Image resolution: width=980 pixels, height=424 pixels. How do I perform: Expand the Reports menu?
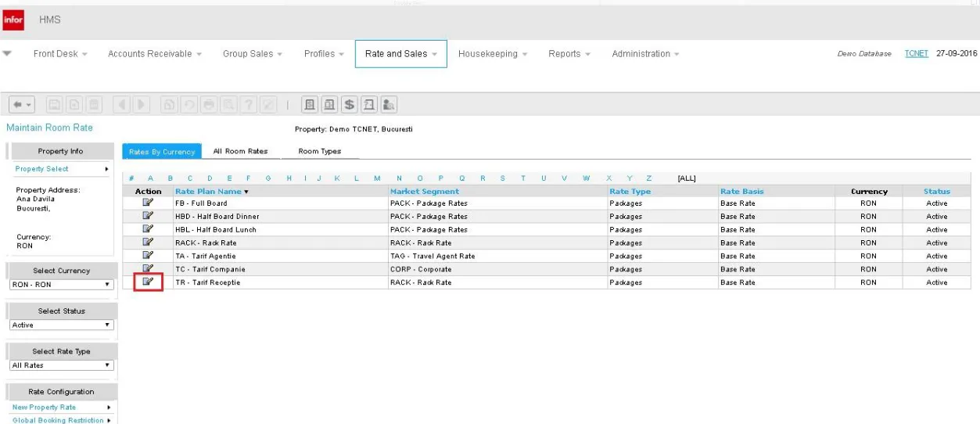click(569, 54)
